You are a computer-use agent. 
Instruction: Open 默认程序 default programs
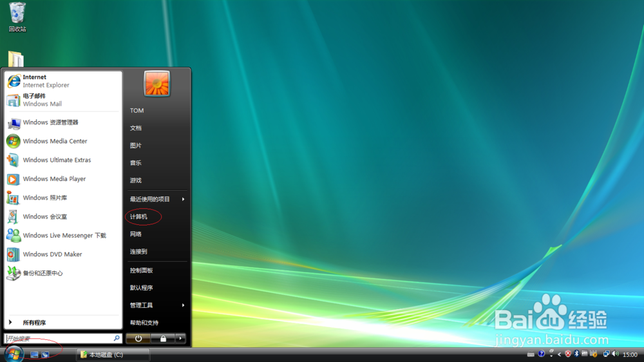click(142, 288)
